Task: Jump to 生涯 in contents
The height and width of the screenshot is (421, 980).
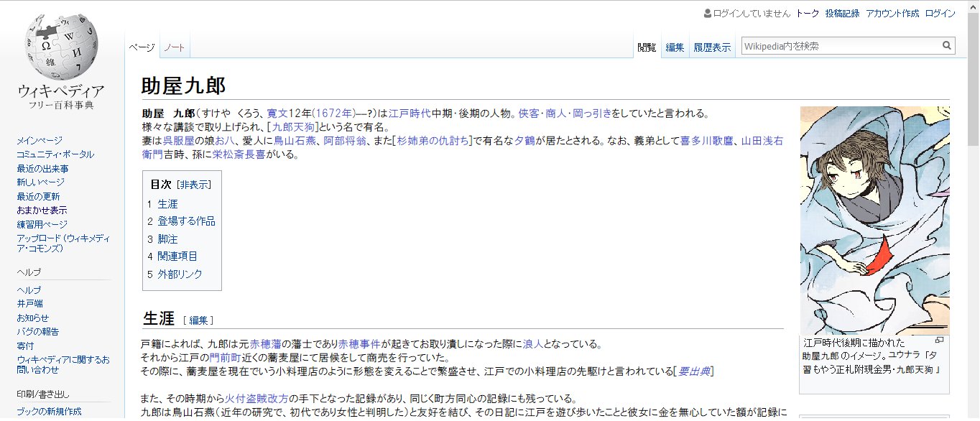Action: coord(167,204)
